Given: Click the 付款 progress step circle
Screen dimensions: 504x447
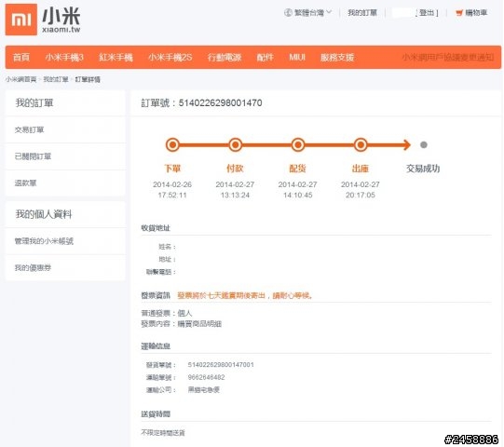Looking at the screenshot, I should click(236, 145).
